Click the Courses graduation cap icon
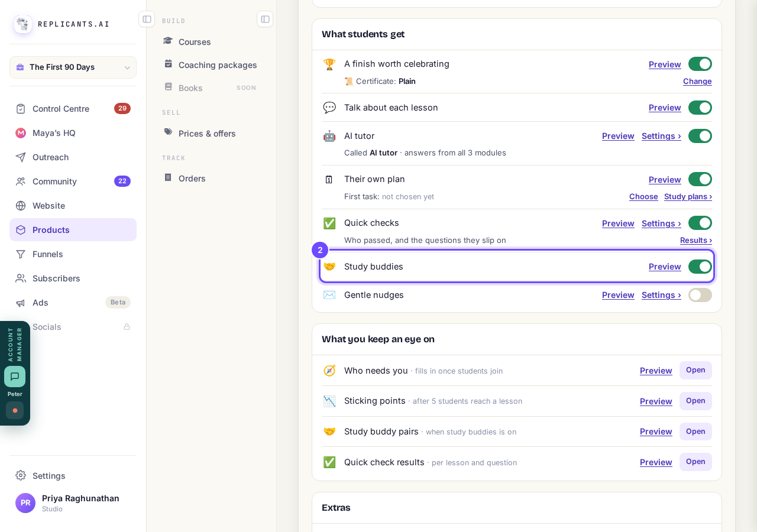Viewport: 757px width, 532px height. tap(168, 41)
